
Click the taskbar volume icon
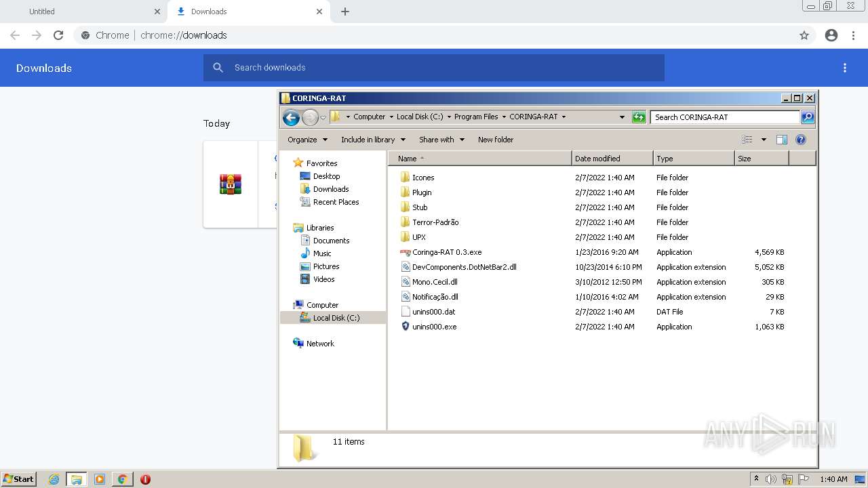coord(771,479)
